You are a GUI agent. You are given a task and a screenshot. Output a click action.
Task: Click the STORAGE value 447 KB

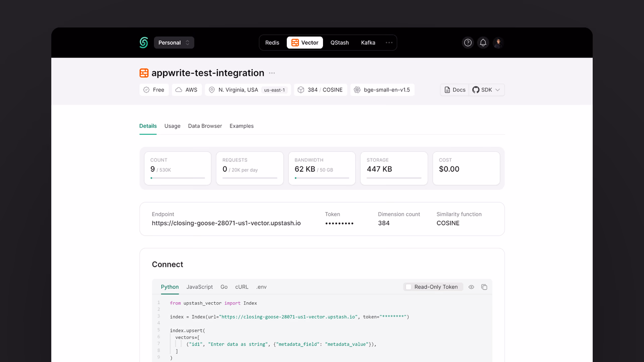(379, 169)
